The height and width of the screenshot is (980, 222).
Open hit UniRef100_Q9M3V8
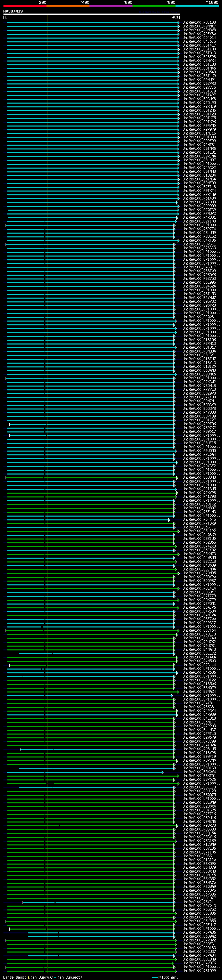click(x=199, y=30)
